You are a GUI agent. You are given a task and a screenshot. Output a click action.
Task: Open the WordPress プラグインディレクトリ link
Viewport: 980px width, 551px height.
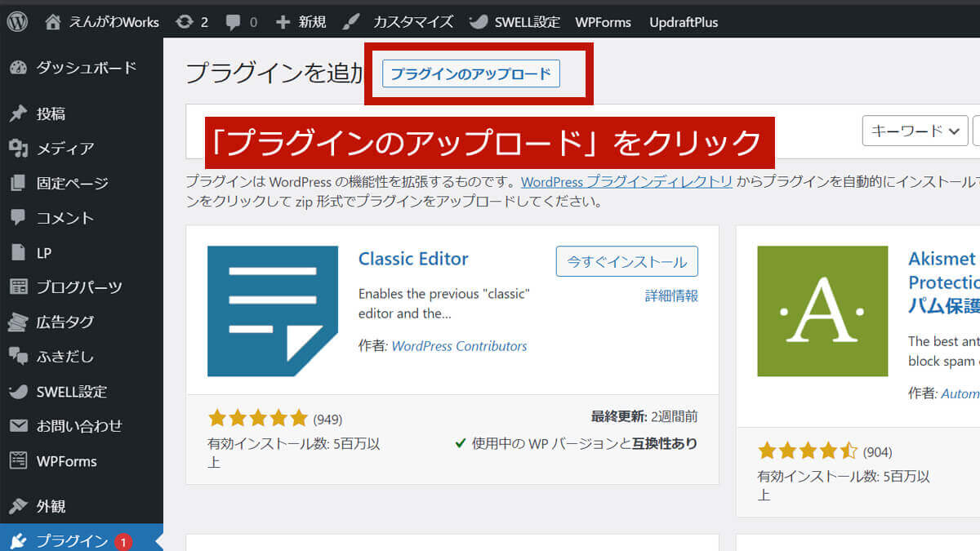click(x=626, y=181)
